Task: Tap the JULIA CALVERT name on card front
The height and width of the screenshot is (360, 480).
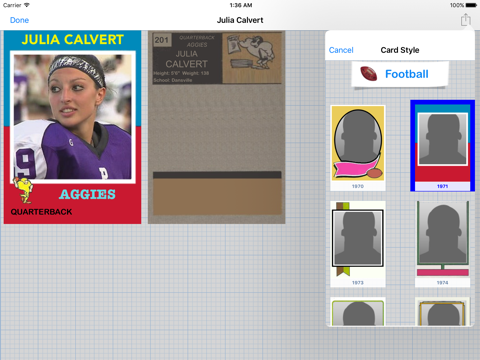Action: (73, 40)
